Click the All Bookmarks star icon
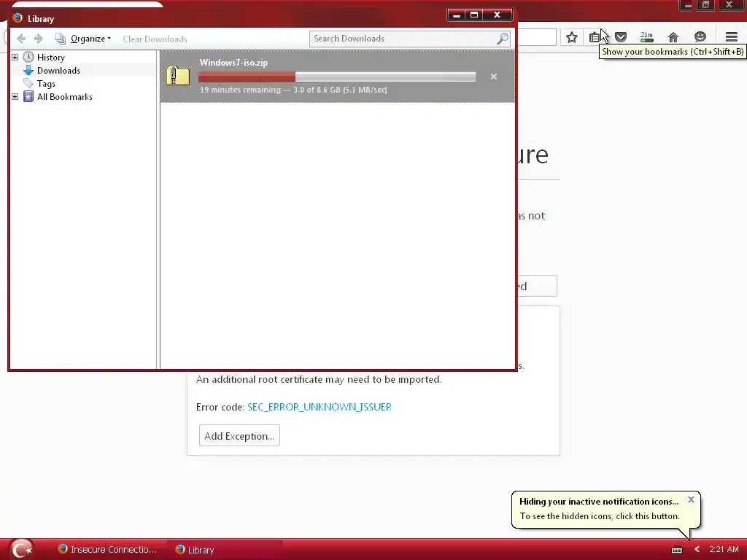Image resolution: width=747 pixels, height=560 pixels. [x=28, y=97]
